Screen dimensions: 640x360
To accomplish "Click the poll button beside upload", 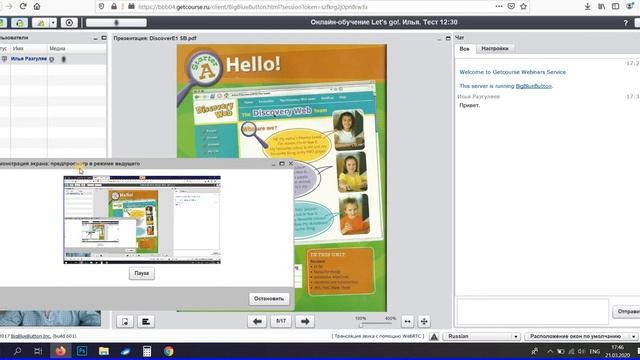I will 146,322.
